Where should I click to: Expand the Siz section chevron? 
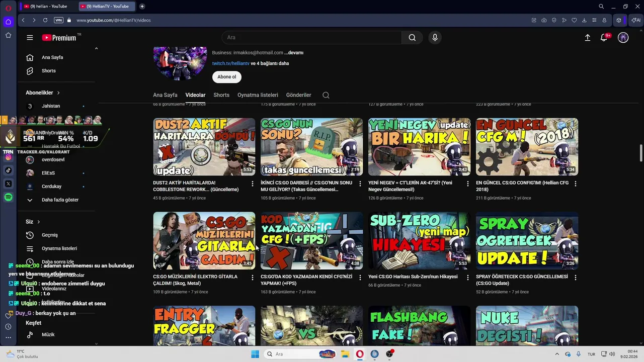click(38, 222)
